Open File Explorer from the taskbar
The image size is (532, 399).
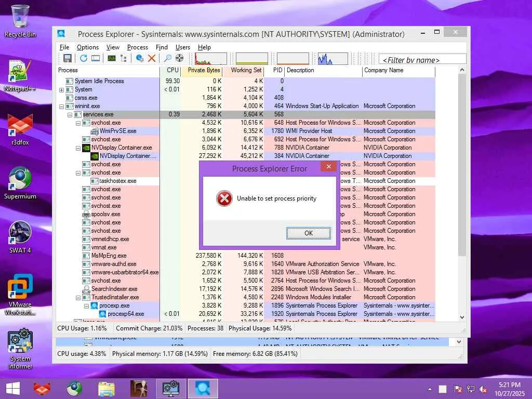tap(107, 389)
